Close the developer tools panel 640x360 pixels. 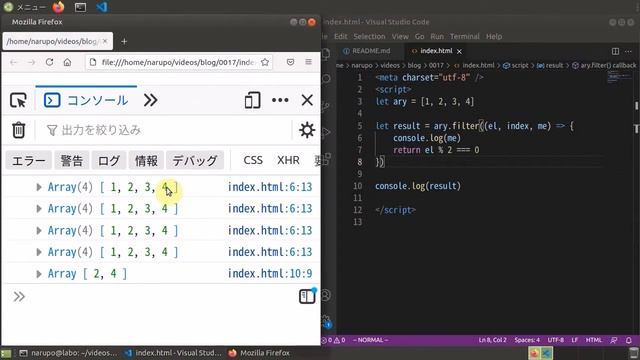pos(307,100)
